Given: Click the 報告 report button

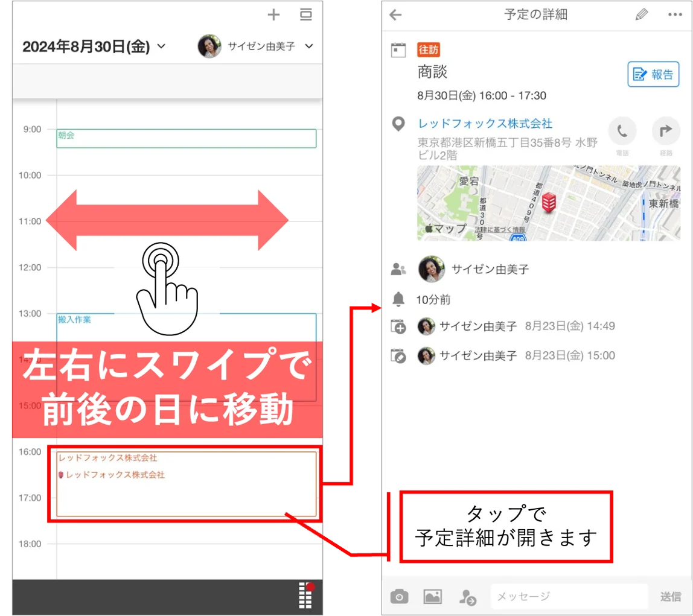Looking at the screenshot, I should 653,74.
